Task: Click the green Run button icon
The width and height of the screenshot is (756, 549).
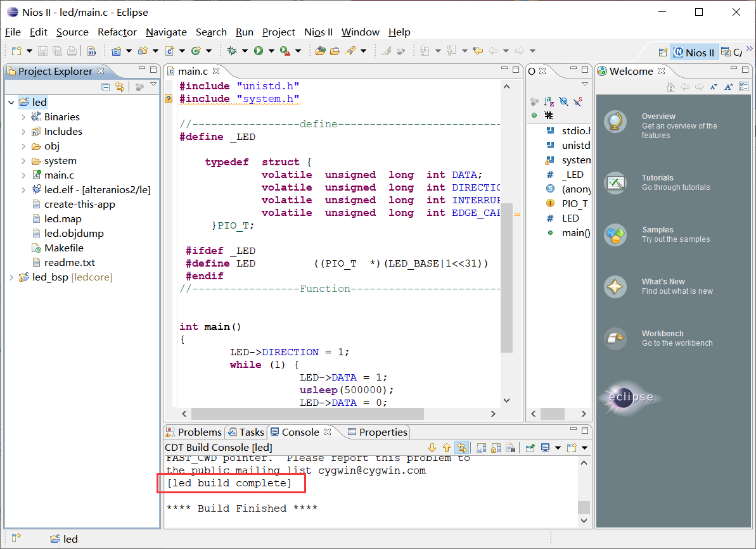Action: click(259, 51)
